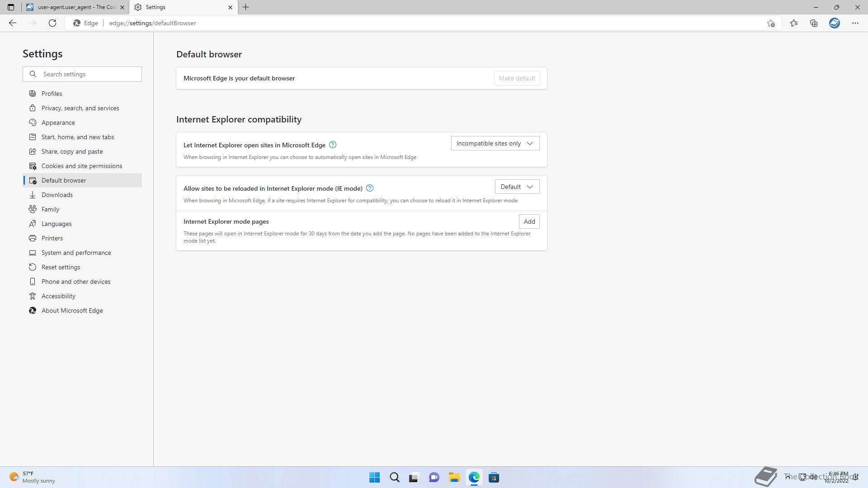
Task: Open the weather widget showing 57°F
Action: [x=32, y=477]
